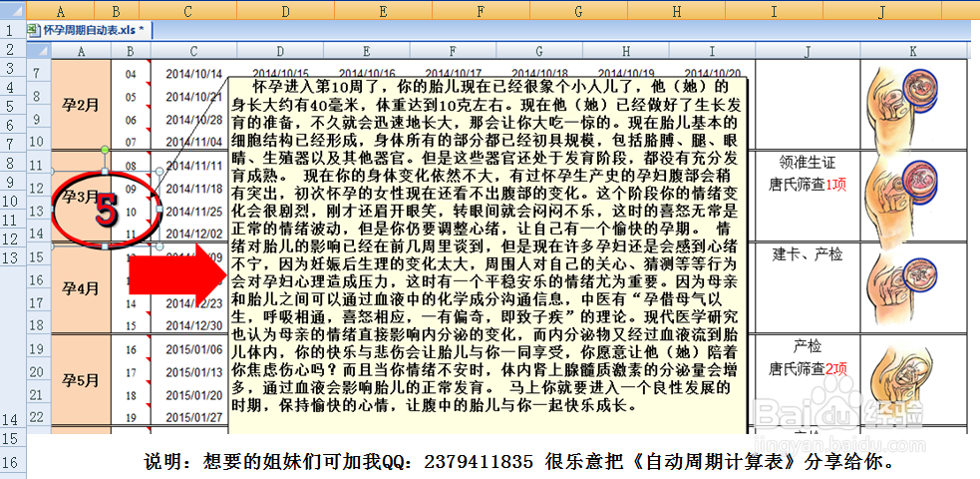Click the 唐氏筛查1项 text

(x=807, y=185)
